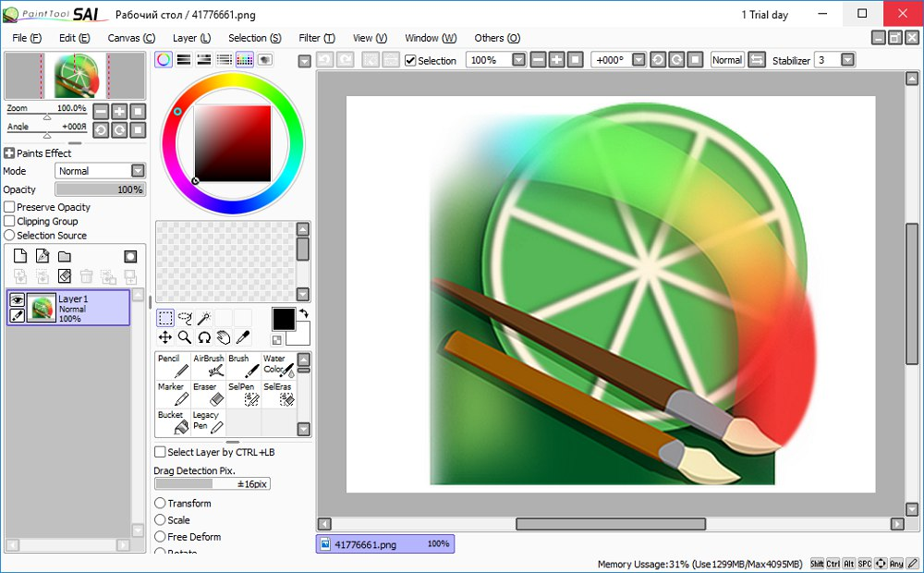Select the SelEras tool

(x=279, y=394)
